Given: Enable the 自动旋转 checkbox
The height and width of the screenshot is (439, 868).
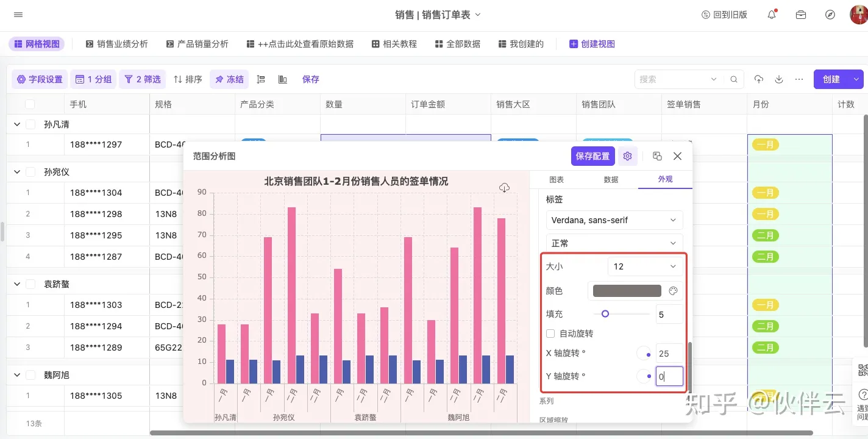Looking at the screenshot, I should click(550, 334).
